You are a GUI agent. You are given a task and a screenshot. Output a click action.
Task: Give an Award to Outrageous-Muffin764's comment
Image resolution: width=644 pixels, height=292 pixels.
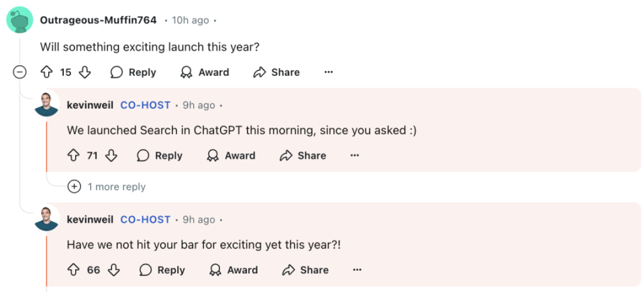pos(205,72)
